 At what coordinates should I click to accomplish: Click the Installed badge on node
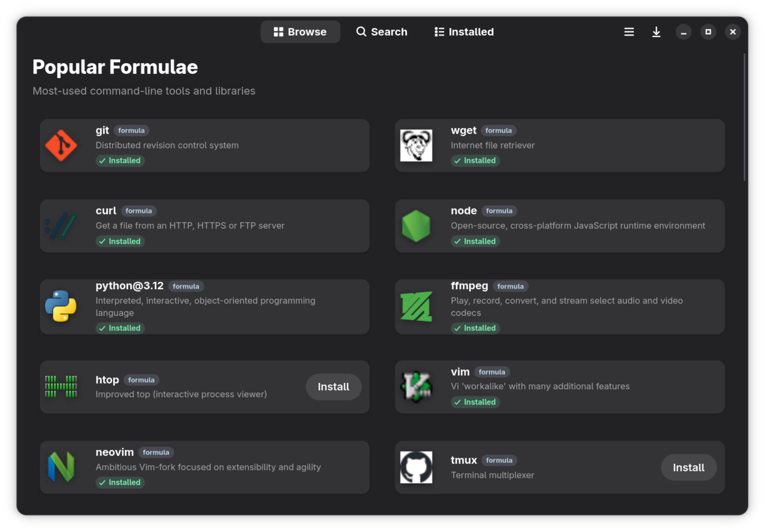click(475, 241)
